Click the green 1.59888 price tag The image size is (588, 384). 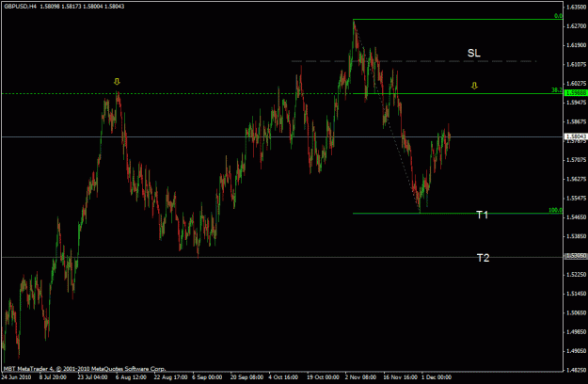click(575, 93)
